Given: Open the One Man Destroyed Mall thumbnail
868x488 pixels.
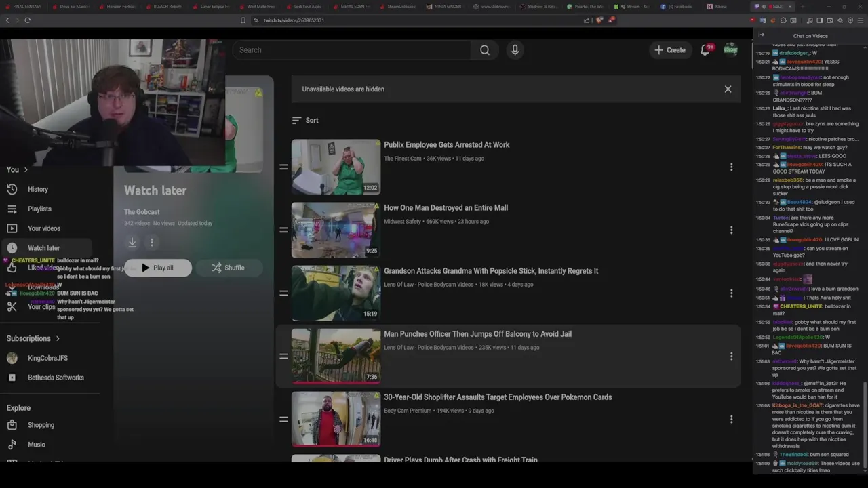Looking at the screenshot, I should [x=336, y=230].
